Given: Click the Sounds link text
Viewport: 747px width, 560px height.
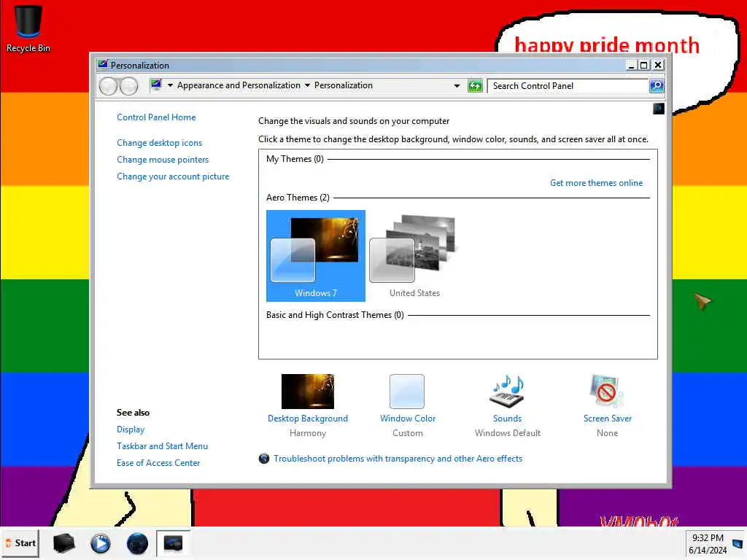Looking at the screenshot, I should point(508,419).
